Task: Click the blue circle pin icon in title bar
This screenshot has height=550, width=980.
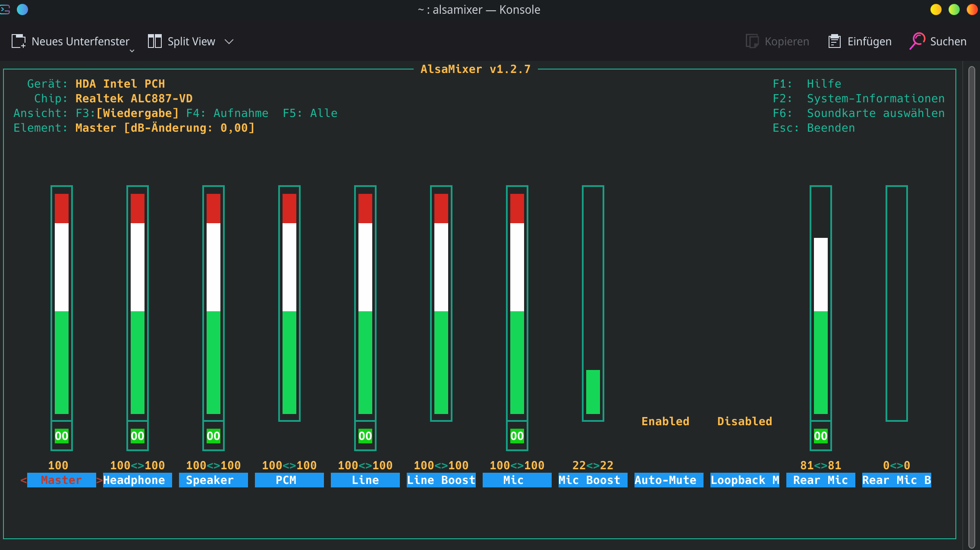Action: pyautogui.click(x=22, y=9)
